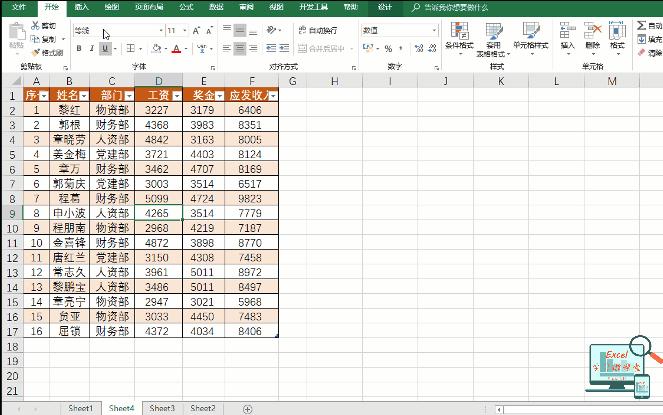Apply cell borders icon
The width and height of the screenshot is (663, 415).
pos(131,49)
